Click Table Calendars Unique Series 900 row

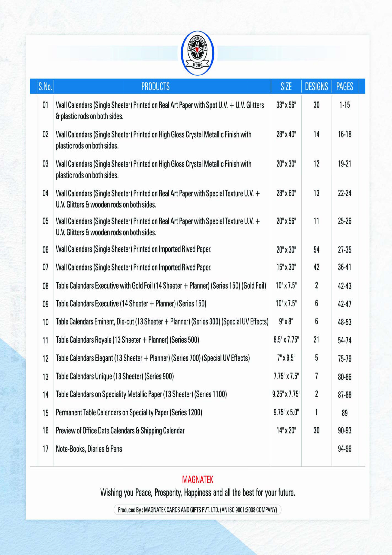click(115, 376)
